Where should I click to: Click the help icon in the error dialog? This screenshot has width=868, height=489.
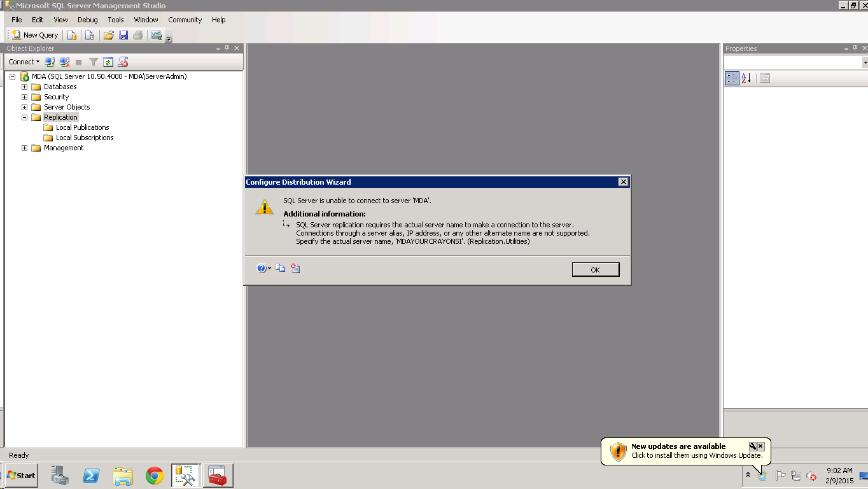point(262,269)
